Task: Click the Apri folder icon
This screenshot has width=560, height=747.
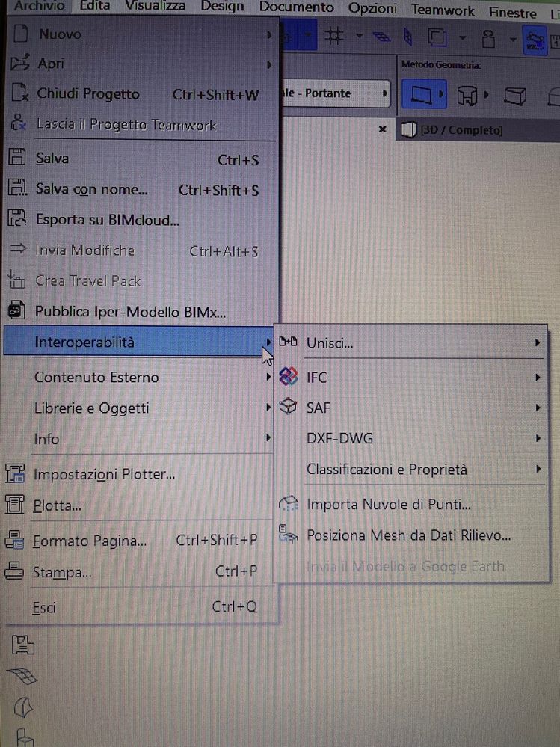Action: pyautogui.click(x=20, y=62)
